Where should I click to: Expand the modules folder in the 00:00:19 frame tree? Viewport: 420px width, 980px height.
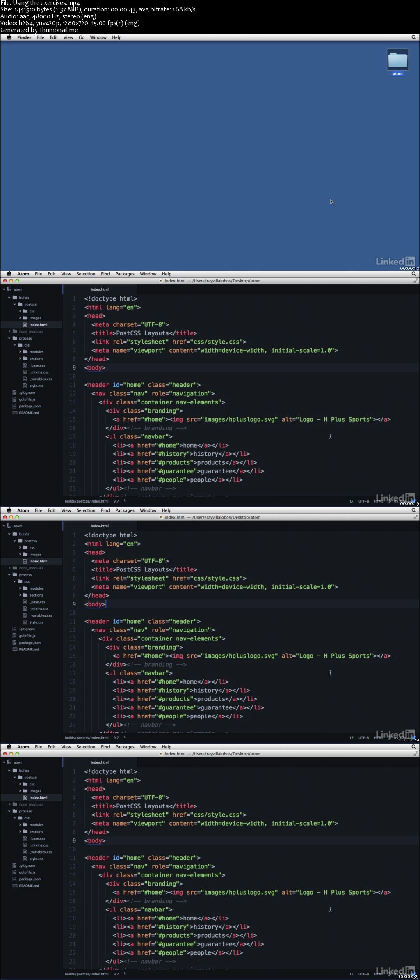(x=20, y=352)
